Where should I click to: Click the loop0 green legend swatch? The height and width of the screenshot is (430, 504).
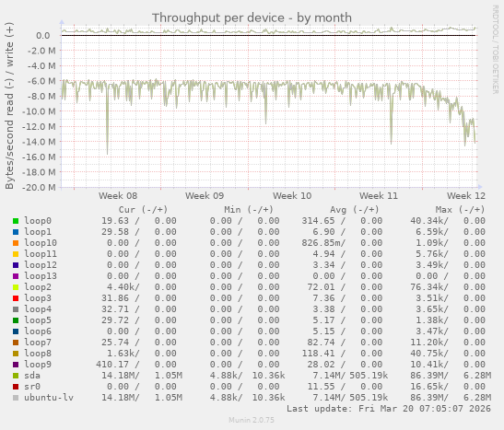coord(16,221)
